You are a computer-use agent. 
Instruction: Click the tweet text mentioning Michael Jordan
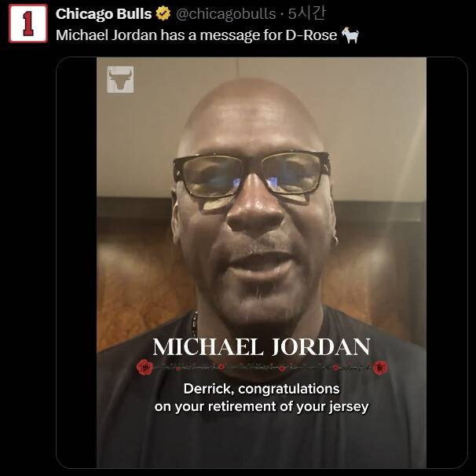[x=196, y=35]
